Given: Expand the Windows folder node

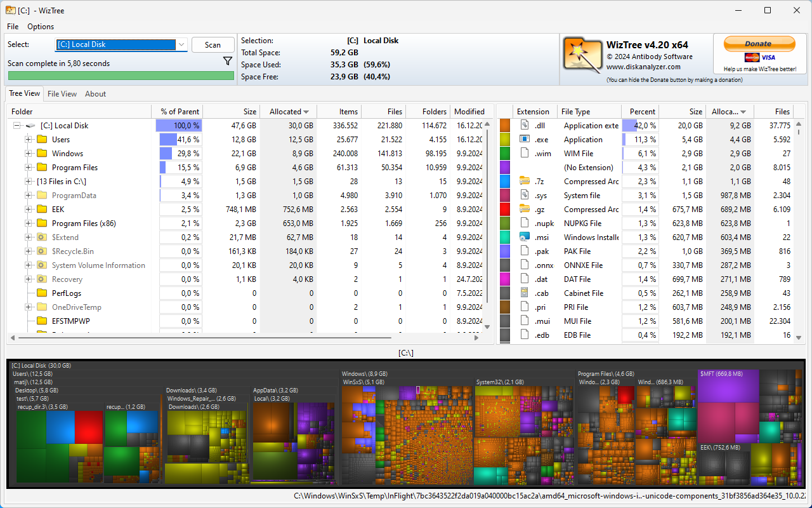Looking at the screenshot, I should coord(28,154).
